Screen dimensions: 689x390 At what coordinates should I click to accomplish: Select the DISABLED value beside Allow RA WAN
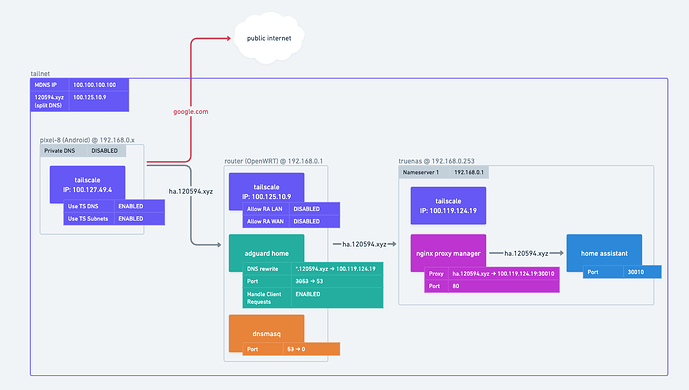click(x=314, y=221)
